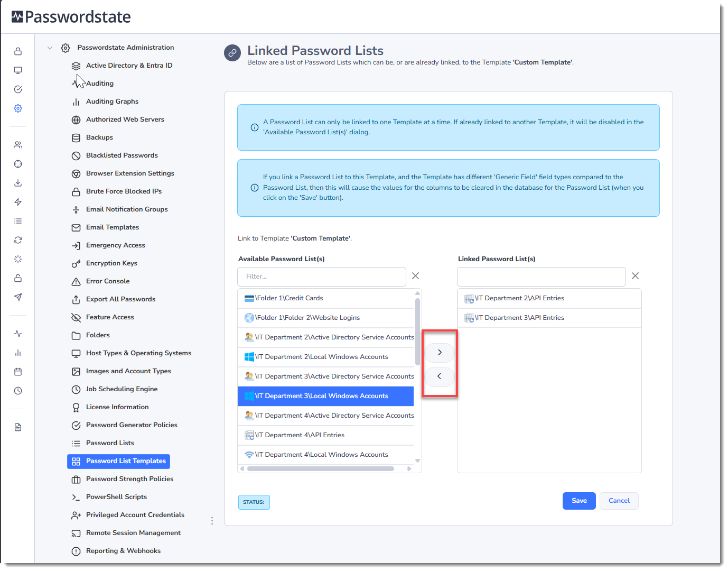Click the circular refresh arrows icon
Image resolution: width=728 pixels, height=571 pixels.
point(18,240)
